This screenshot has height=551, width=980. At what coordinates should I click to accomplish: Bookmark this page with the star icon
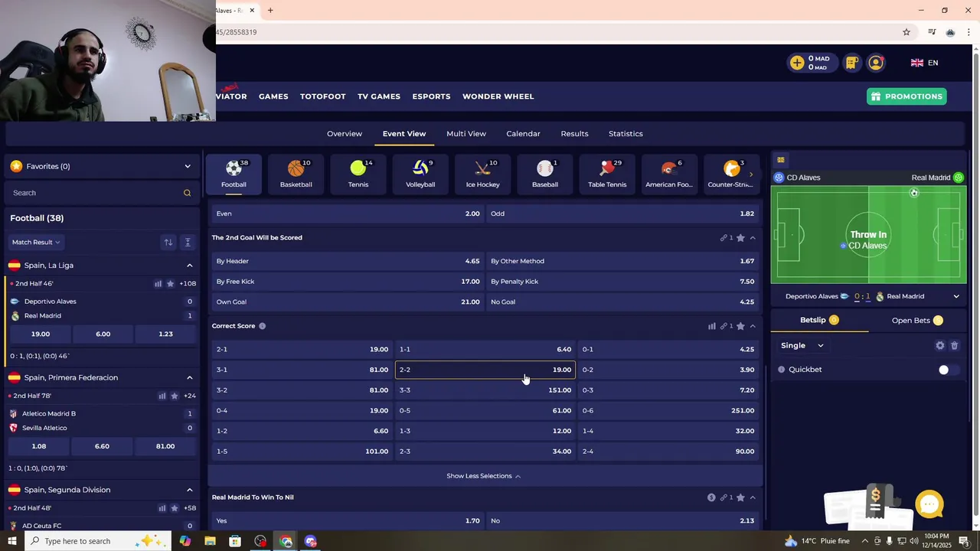pyautogui.click(x=906, y=32)
